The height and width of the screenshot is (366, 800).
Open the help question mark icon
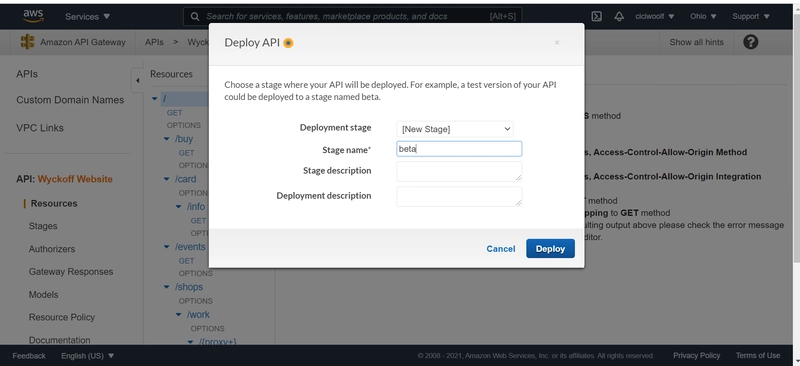pos(751,42)
